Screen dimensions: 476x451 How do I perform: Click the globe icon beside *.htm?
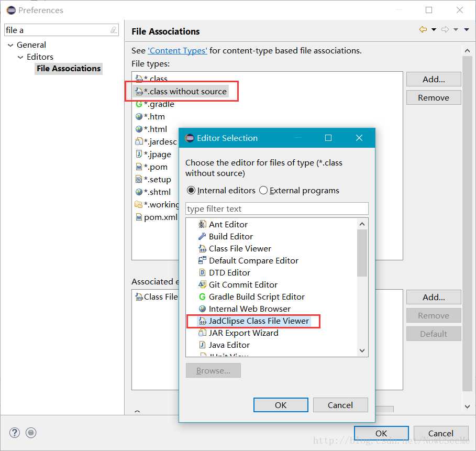139,117
